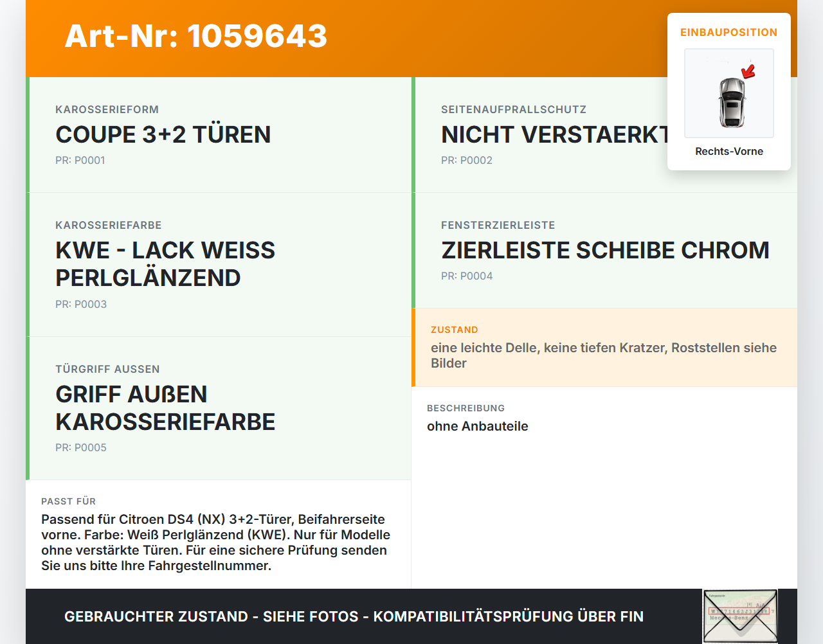Image resolution: width=823 pixels, height=644 pixels.
Task: Click the Rechts-Vorne caption
Action: pos(729,151)
